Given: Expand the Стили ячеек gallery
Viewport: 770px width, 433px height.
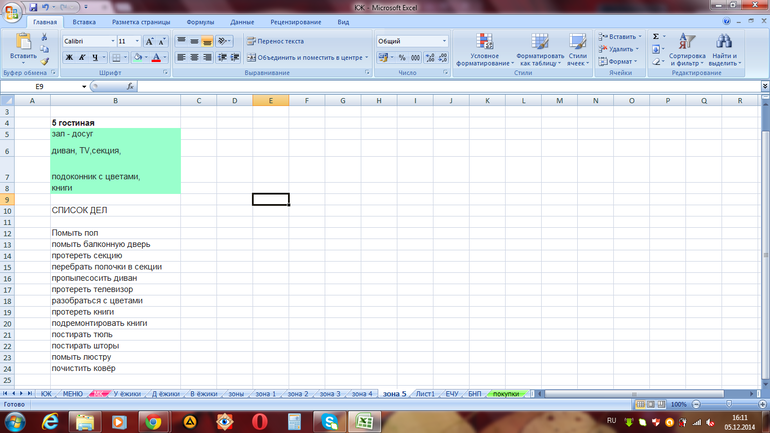Looking at the screenshot, I should point(578,50).
